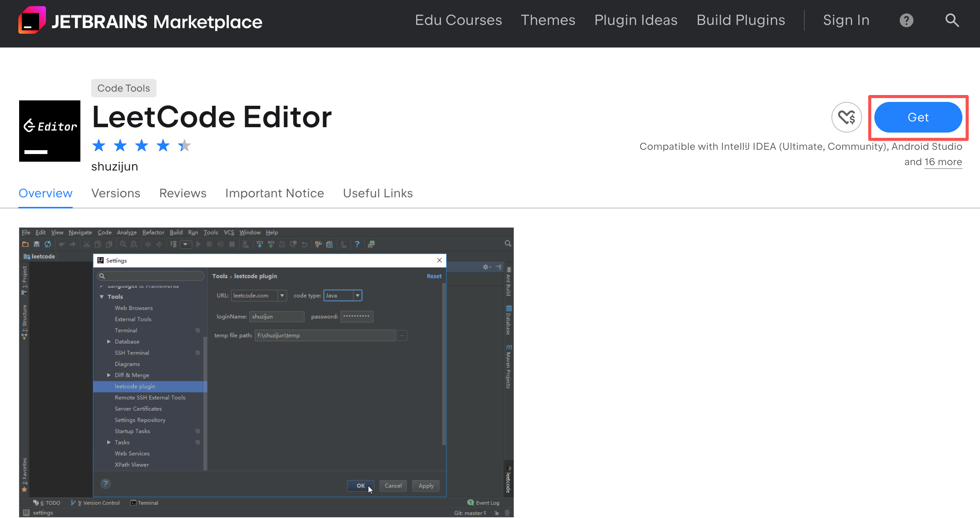Open the JetBrains Marketplace logo home link
This screenshot has height=518, width=980.
(x=140, y=21)
